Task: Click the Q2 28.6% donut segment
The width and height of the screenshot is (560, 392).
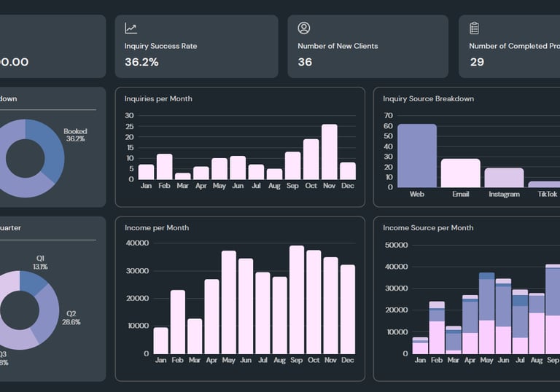Action: point(45,313)
